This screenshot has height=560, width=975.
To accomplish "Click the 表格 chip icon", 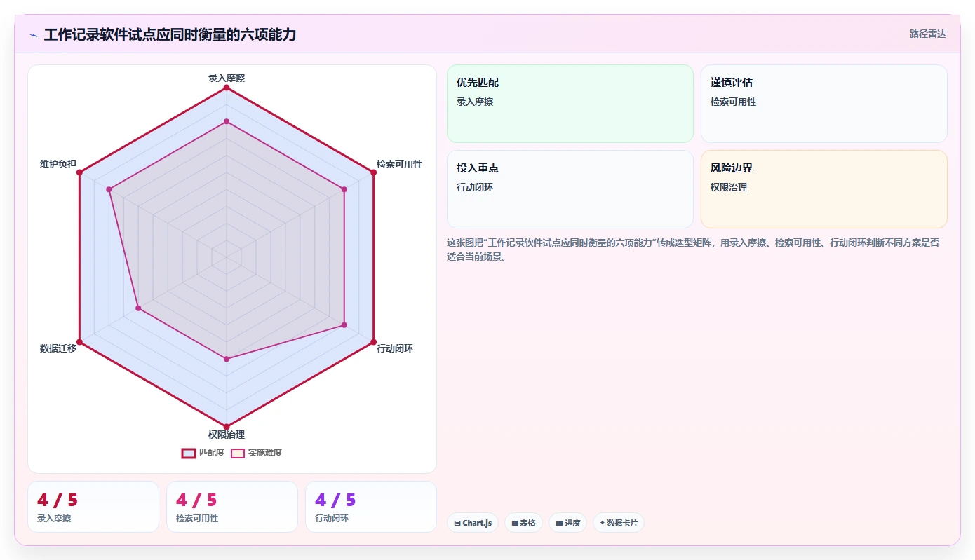I will pyautogui.click(x=515, y=523).
